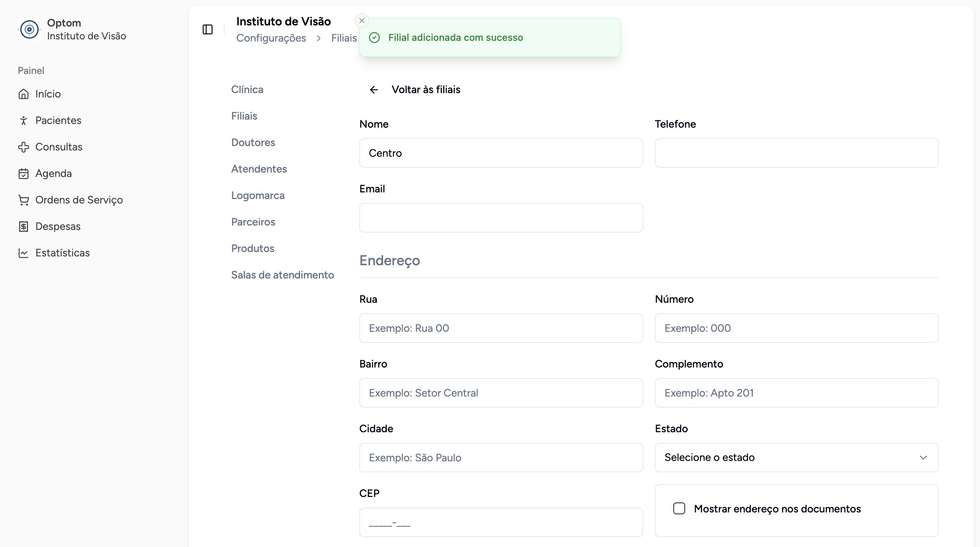Click the Agenda calendar icon

click(x=24, y=174)
